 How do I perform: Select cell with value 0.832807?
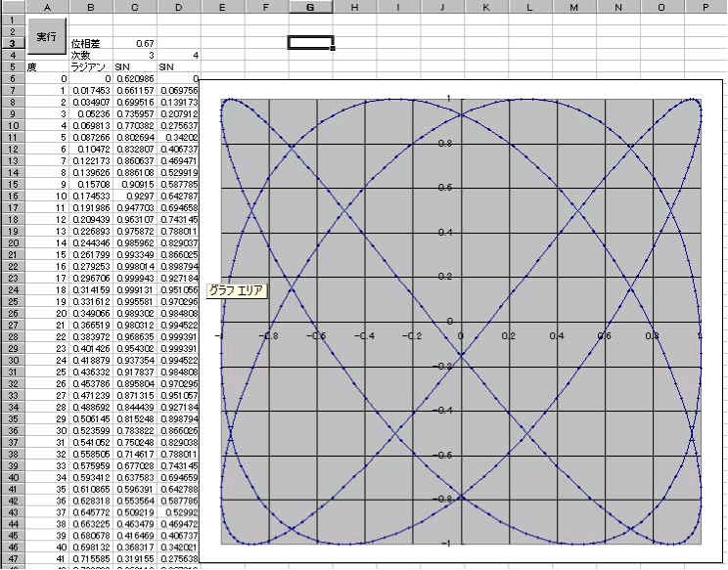tap(135, 150)
